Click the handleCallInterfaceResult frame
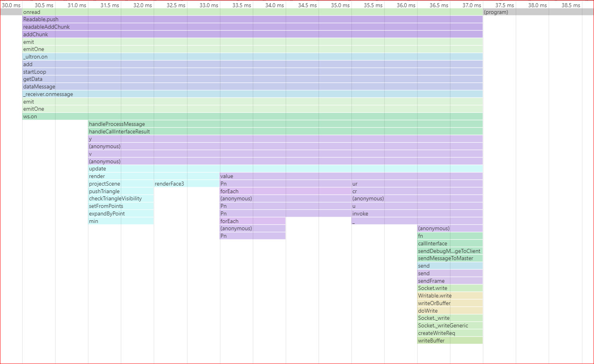 tap(285, 131)
